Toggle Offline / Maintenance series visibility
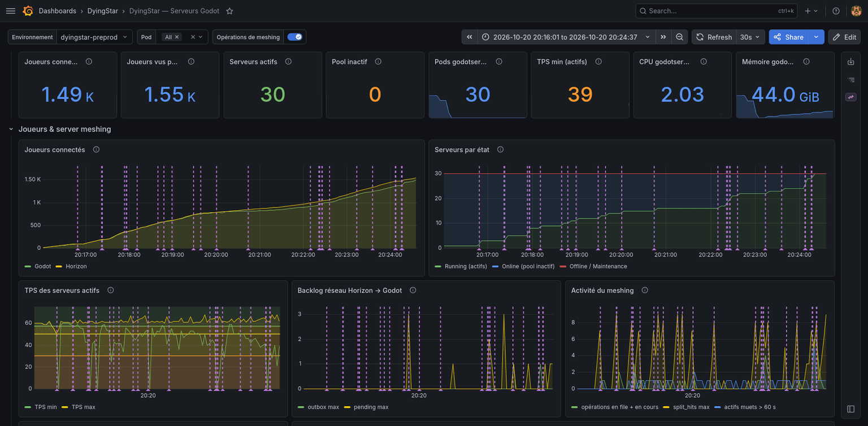Image resolution: width=868 pixels, height=426 pixels. click(598, 266)
